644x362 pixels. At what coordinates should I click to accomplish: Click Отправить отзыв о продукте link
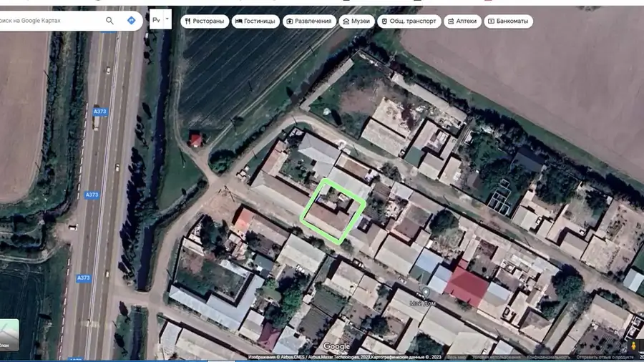pyautogui.click(x=605, y=357)
